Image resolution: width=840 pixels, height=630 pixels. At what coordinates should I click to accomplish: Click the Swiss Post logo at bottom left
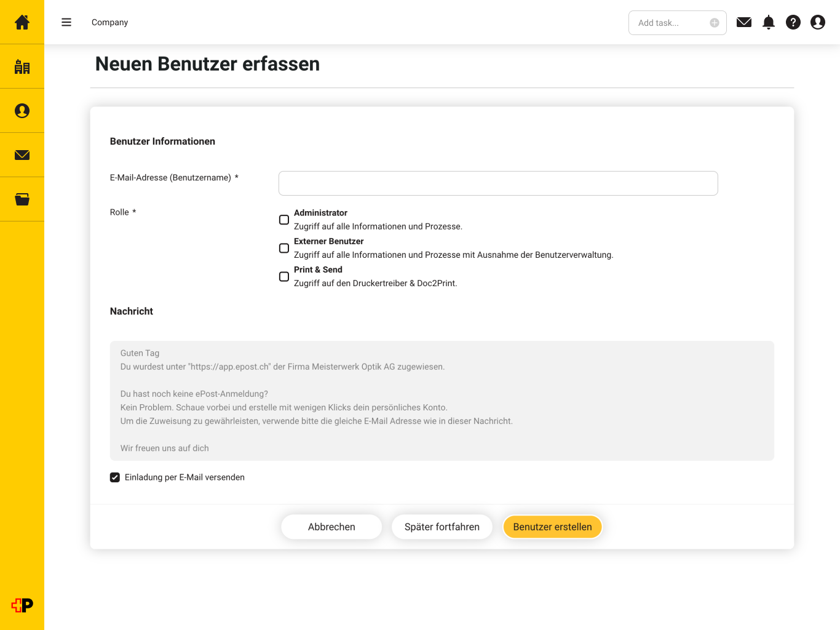(22, 605)
